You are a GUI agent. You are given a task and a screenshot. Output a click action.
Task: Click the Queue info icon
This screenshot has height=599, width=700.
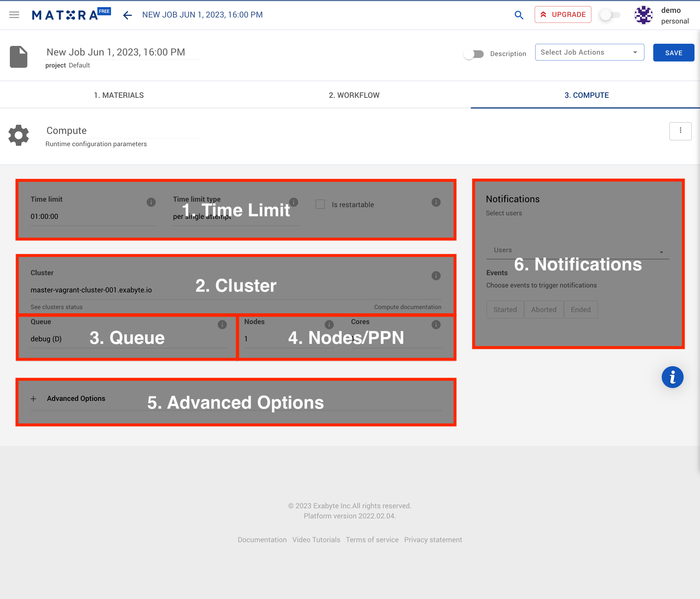pyautogui.click(x=222, y=324)
